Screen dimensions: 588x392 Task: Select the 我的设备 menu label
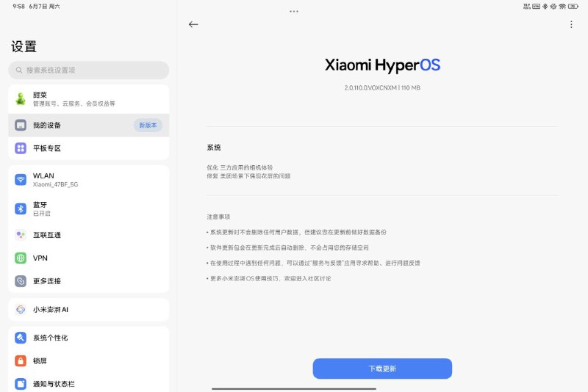(x=47, y=125)
